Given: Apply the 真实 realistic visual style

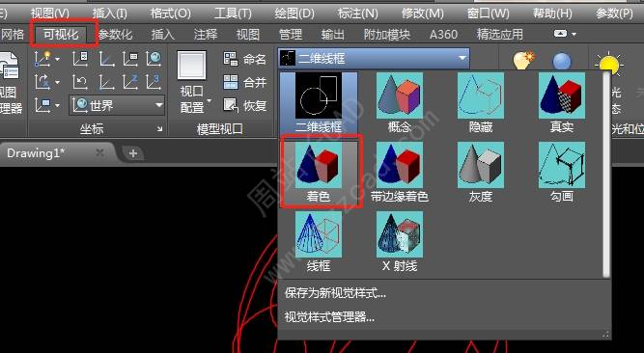Looking at the screenshot, I should 561,102.
